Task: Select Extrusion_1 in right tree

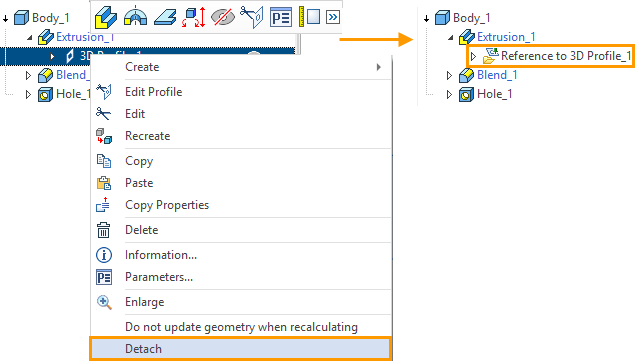Action: tap(506, 37)
